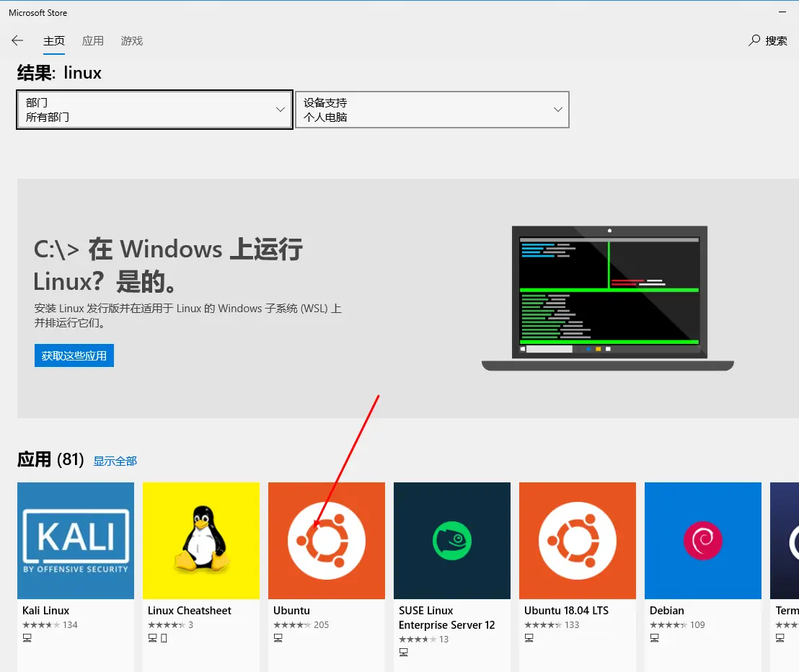Click the WSL laptop banner illustration
The width and height of the screenshot is (799, 672).
(608, 299)
